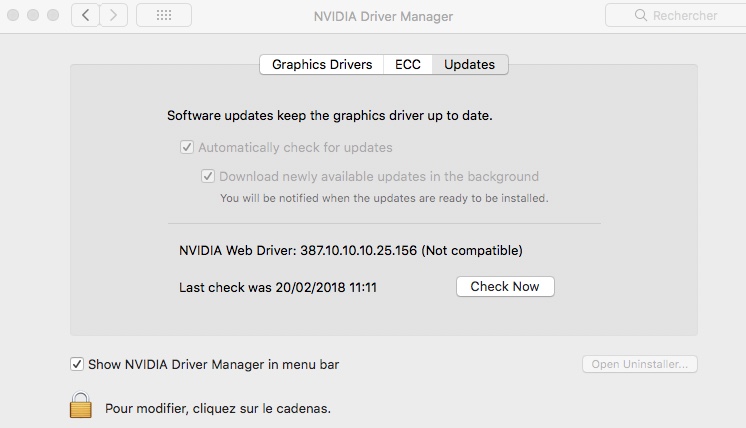Go back with the left chevron button

pyautogui.click(x=86, y=15)
